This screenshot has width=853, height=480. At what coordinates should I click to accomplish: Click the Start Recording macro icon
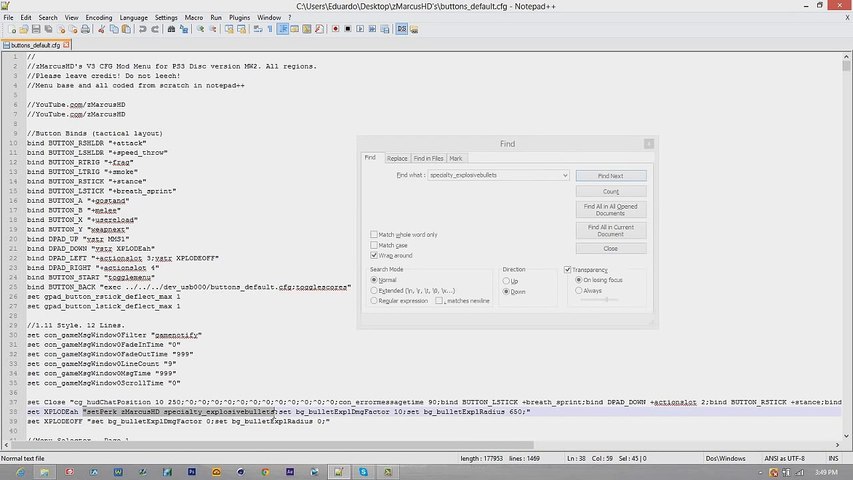click(335, 30)
